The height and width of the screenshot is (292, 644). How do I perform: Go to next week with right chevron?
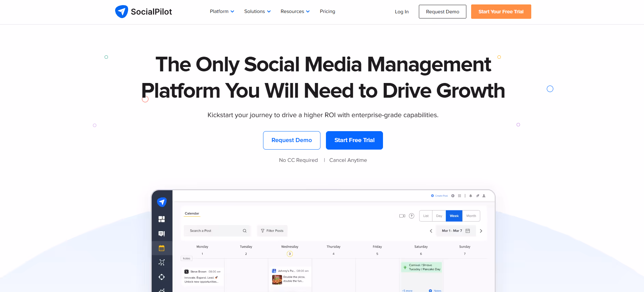click(481, 231)
